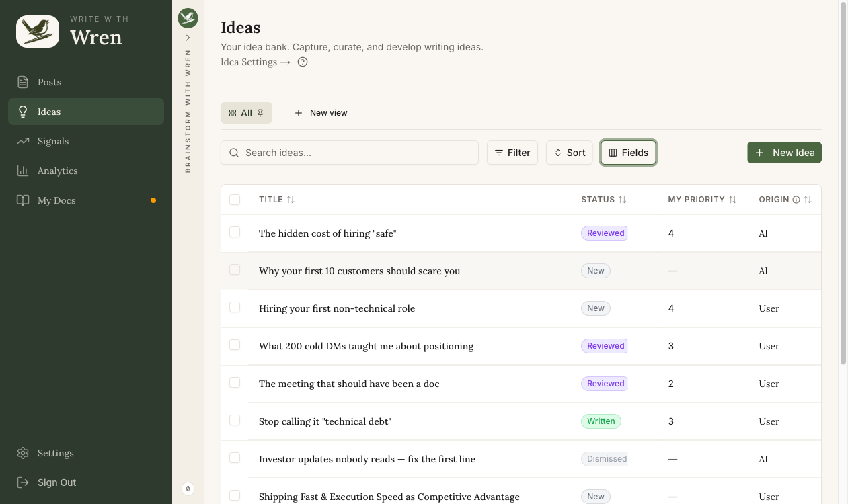This screenshot has height=504, width=848.
Task: Click the Origin info icon
Action: coord(796,200)
